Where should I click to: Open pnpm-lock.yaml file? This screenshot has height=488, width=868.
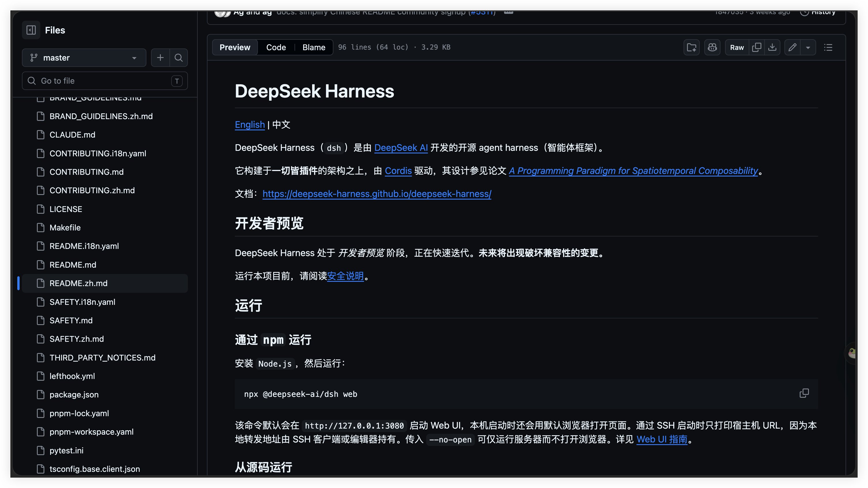coord(105,413)
